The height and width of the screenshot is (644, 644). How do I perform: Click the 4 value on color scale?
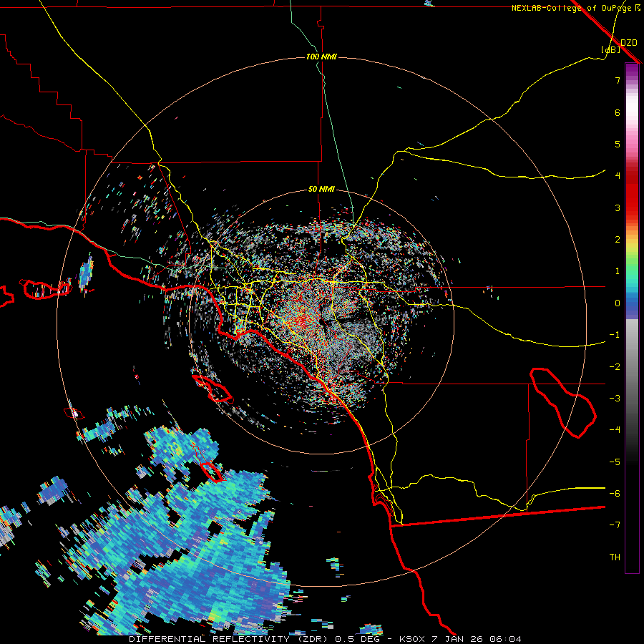[618, 176]
